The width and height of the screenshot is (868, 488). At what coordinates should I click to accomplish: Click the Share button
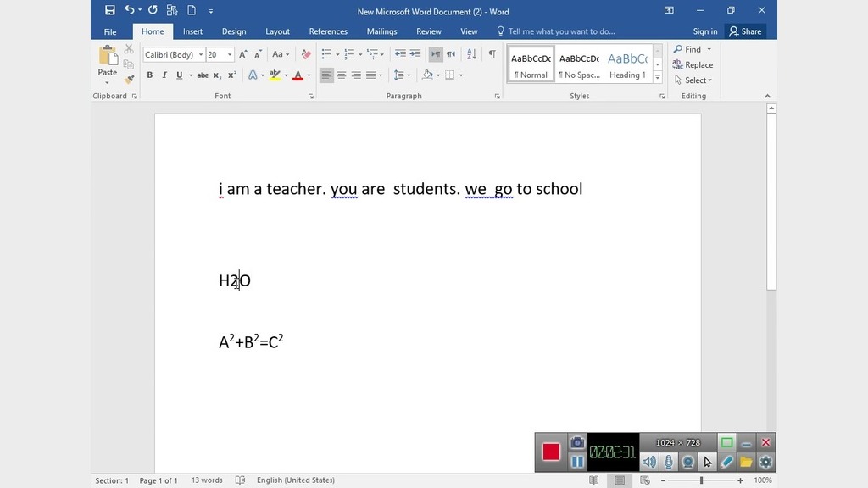pyautogui.click(x=745, y=31)
